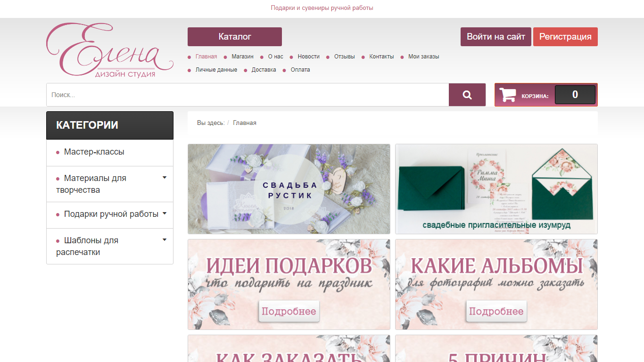
Task: Expand Подарки ручной работы category arrow
Action: pyautogui.click(x=165, y=214)
